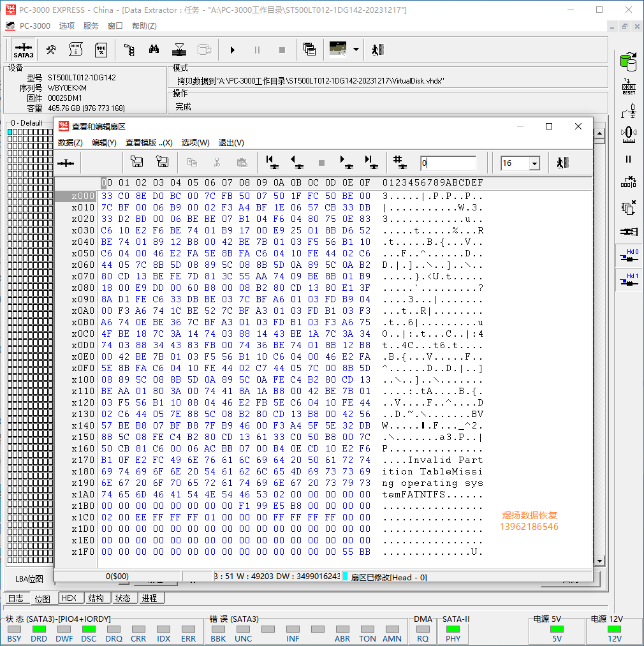Click the hex editor vertical scrollbar down arrow

(x=599, y=561)
